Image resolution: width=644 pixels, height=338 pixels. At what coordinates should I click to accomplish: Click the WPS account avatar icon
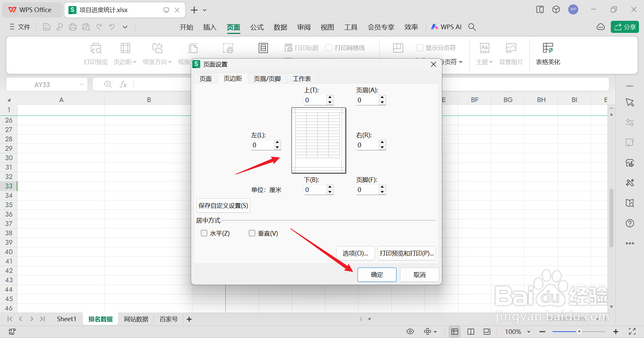573,9
